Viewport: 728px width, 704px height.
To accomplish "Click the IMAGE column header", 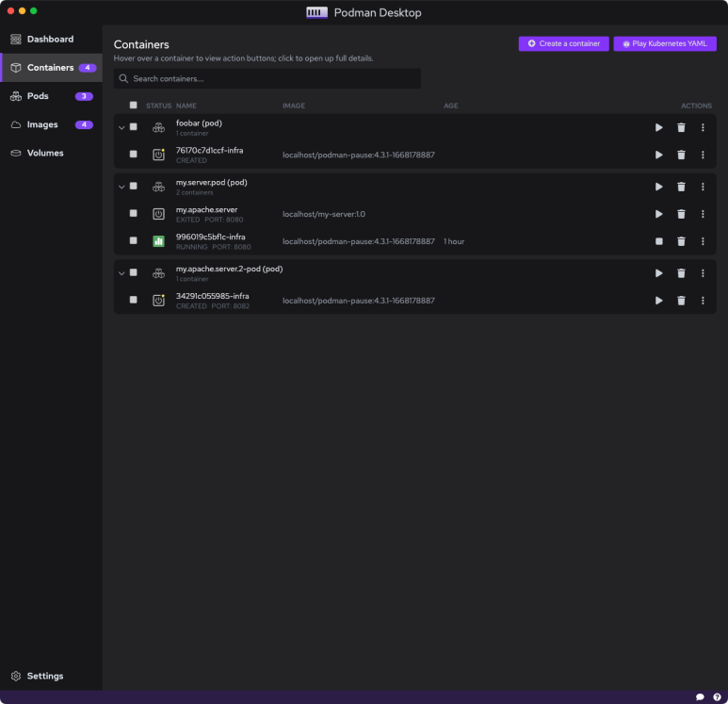I will click(x=294, y=106).
